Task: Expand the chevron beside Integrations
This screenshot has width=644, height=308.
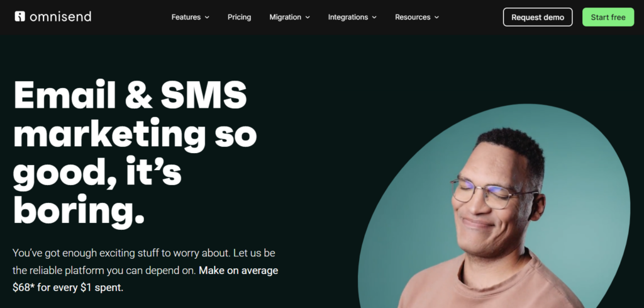Action: tap(374, 17)
